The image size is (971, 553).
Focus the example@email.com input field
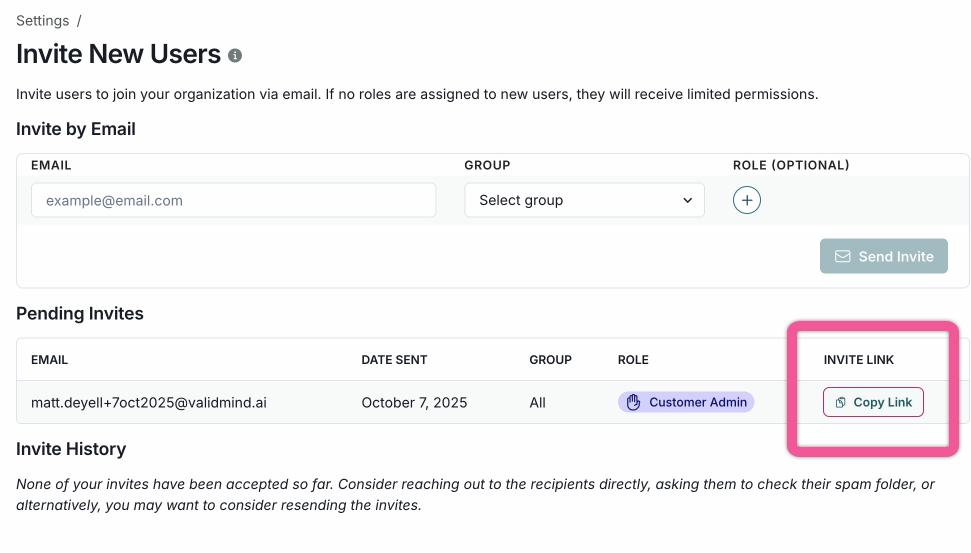pos(233,200)
